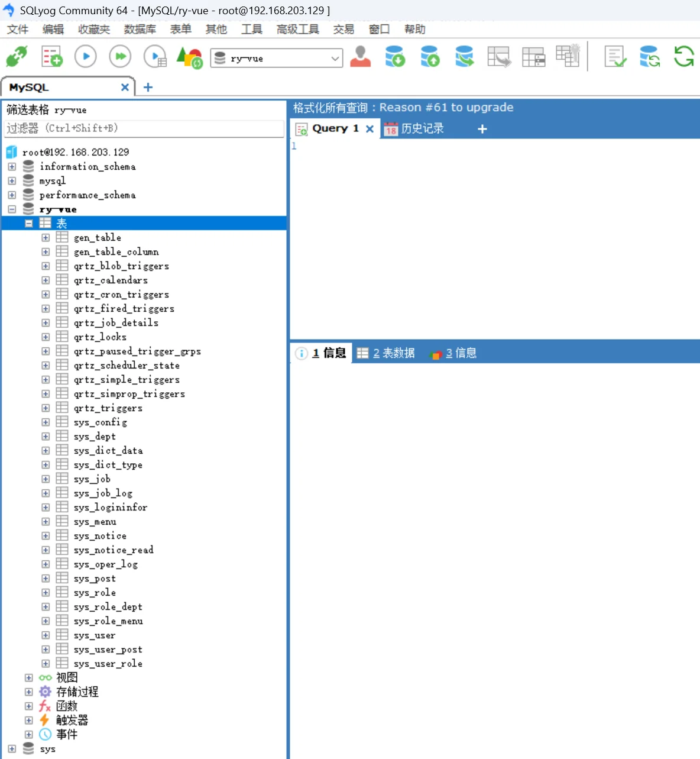Click the table with key toolbar icon
700x759 pixels.
coord(568,56)
